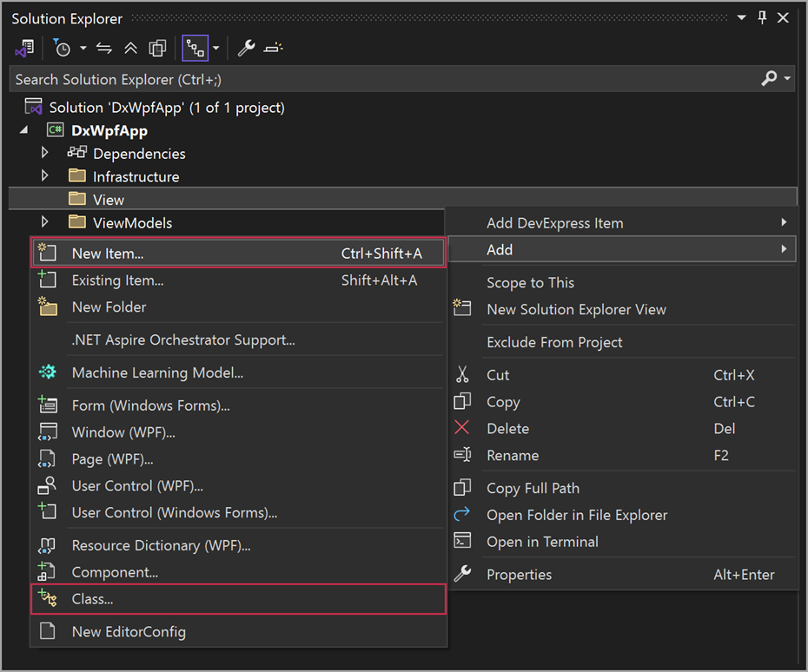Collapse the DxWpfApp project node

pyautogui.click(x=22, y=129)
